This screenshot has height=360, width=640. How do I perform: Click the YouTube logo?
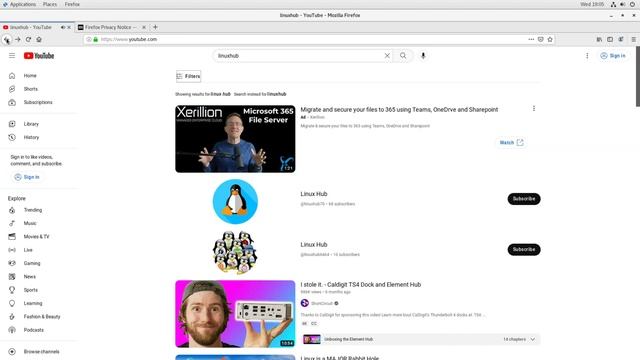39,56
